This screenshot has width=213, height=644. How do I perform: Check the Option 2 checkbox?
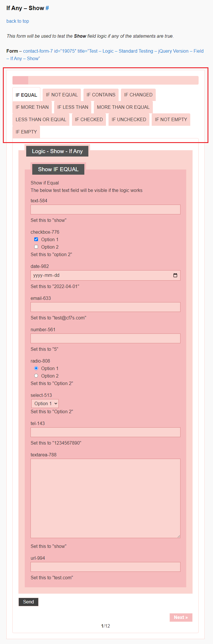click(x=36, y=247)
